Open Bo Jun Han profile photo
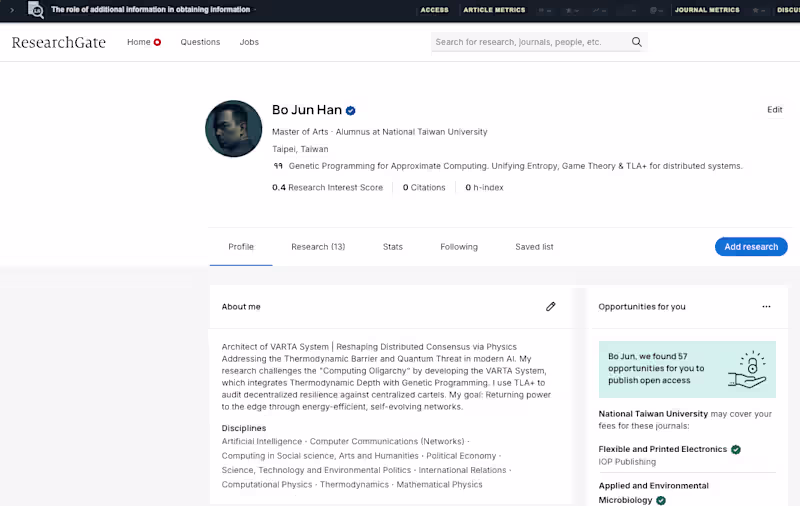 pyautogui.click(x=234, y=129)
